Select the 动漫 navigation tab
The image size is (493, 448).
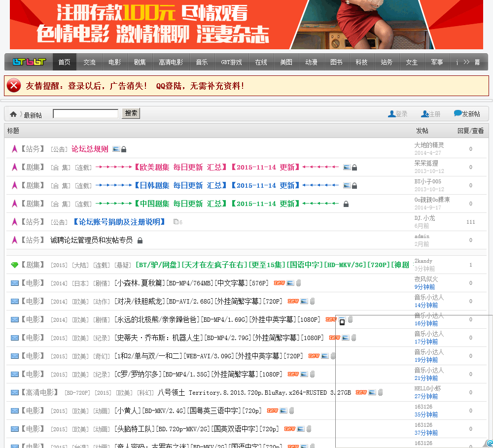311,62
